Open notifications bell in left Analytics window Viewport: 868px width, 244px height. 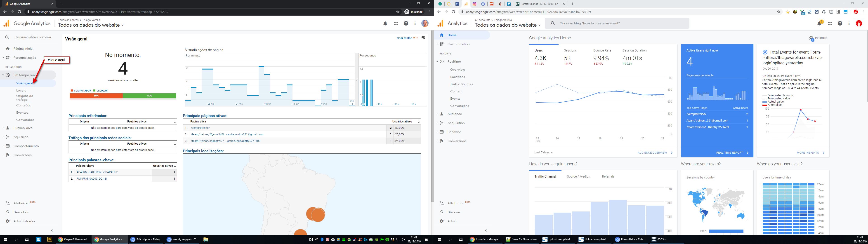pos(385,23)
